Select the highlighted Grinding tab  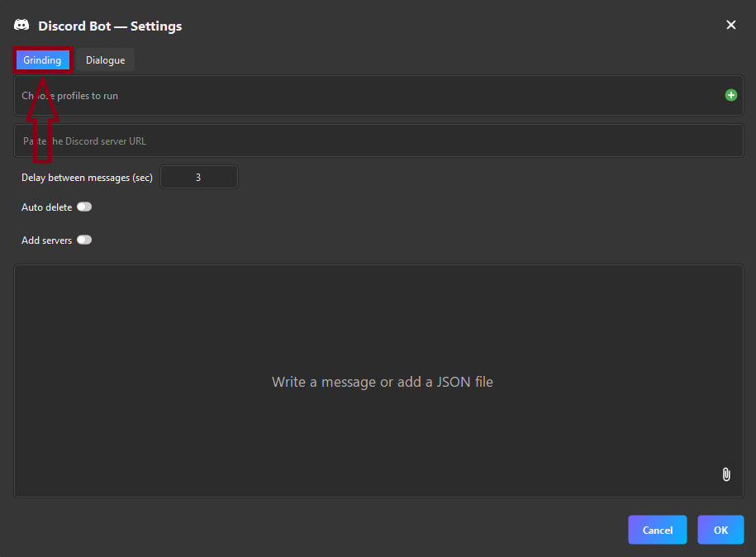tap(42, 60)
